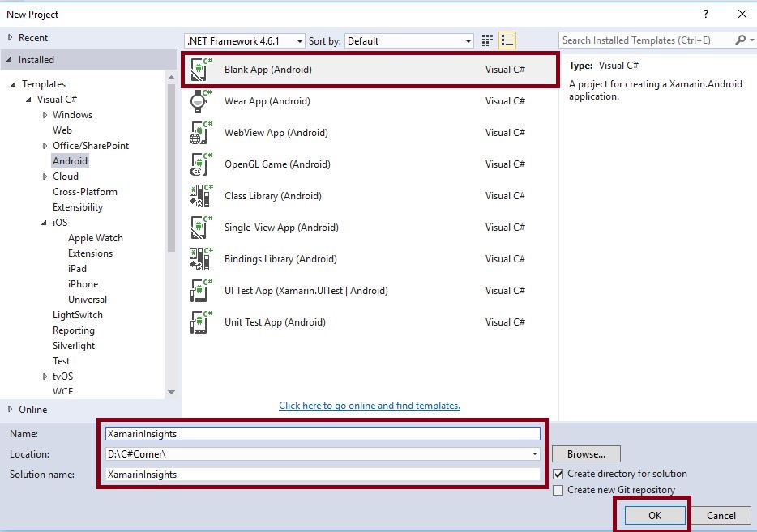Switch to small icons template view
The image size is (757, 532).
(x=486, y=40)
